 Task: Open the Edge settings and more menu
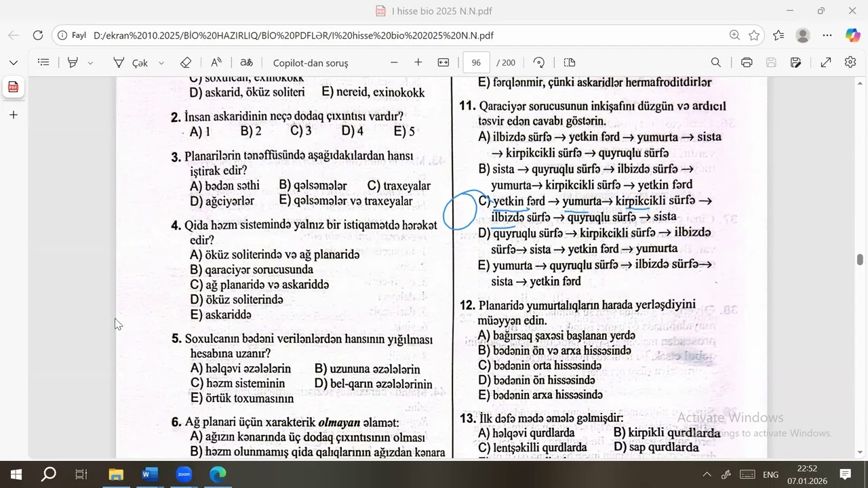[x=827, y=35]
